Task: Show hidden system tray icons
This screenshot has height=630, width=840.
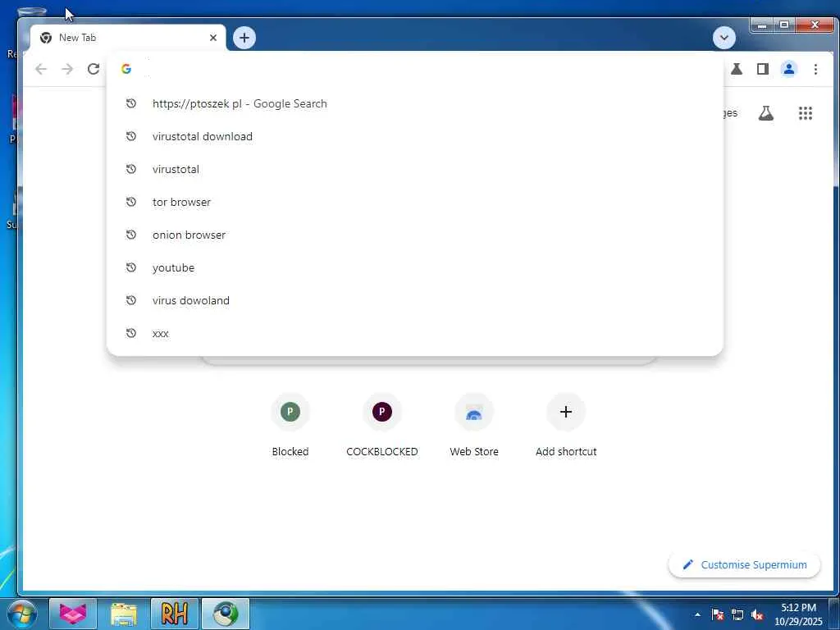Action: (x=697, y=615)
